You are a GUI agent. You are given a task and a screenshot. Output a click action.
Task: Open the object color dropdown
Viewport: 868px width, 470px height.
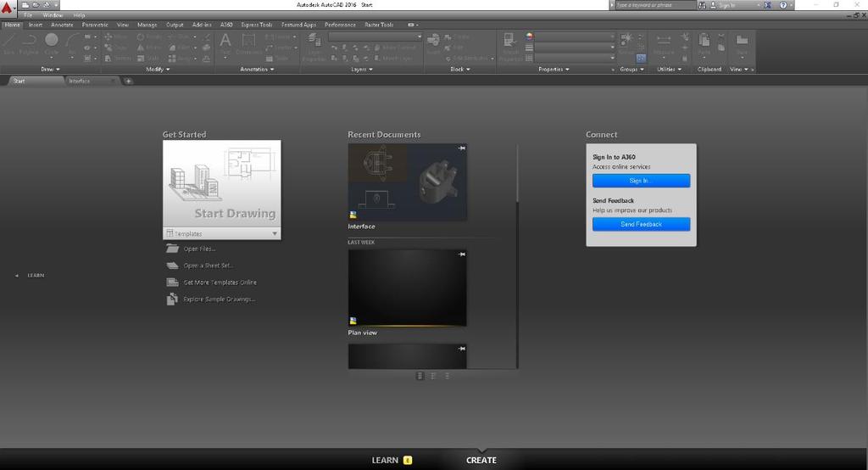click(x=576, y=36)
